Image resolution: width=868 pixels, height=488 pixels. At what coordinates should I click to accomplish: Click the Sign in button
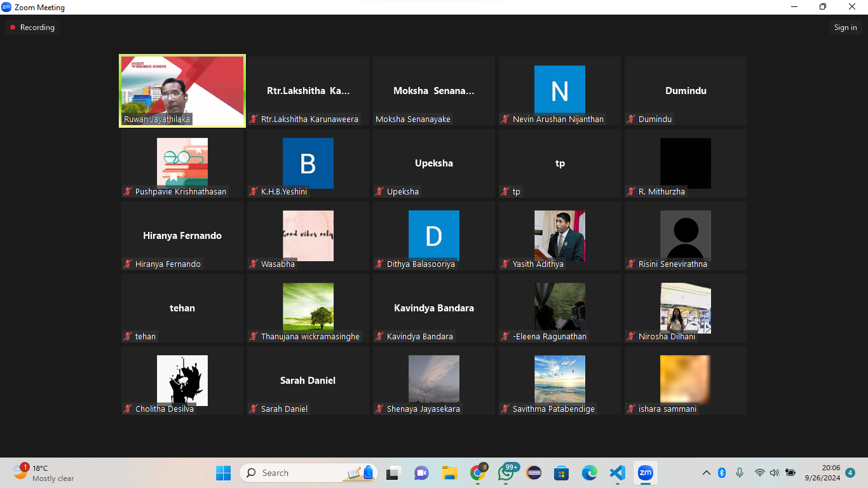[x=845, y=27]
